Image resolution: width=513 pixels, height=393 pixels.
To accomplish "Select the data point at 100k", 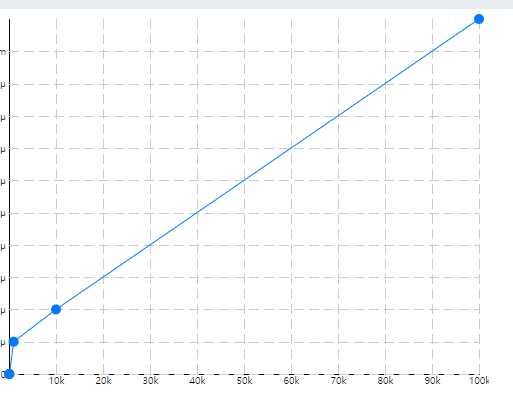I will (x=479, y=19).
